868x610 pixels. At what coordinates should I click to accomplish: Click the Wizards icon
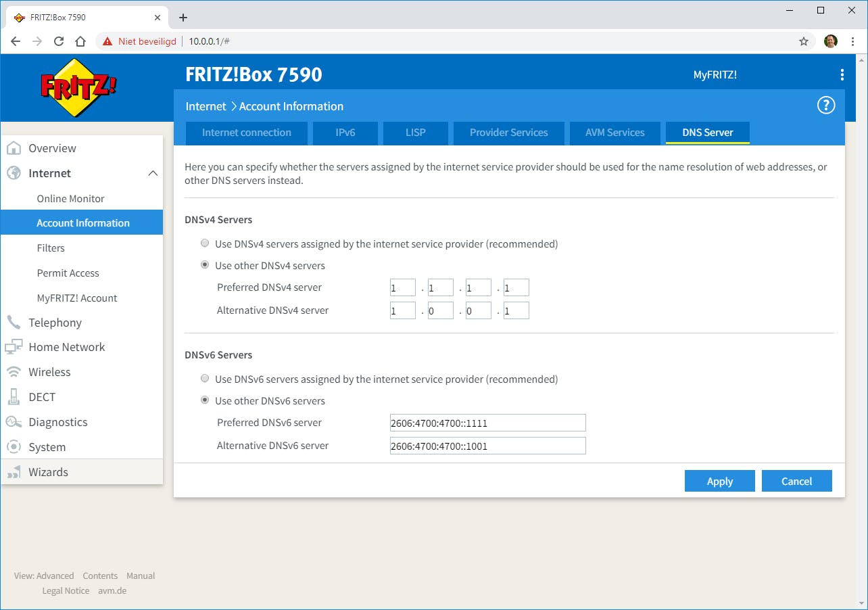pyautogui.click(x=14, y=472)
